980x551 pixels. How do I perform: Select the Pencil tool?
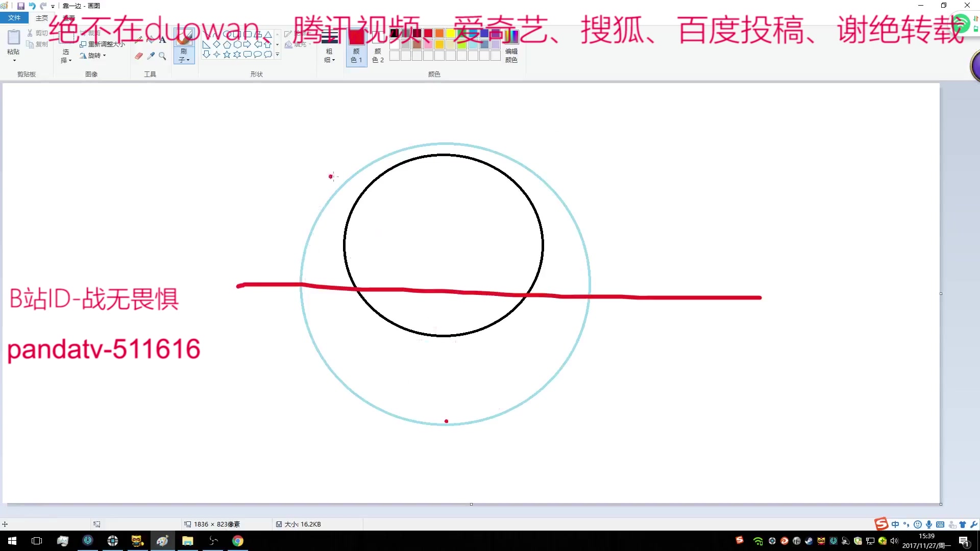coord(139,39)
